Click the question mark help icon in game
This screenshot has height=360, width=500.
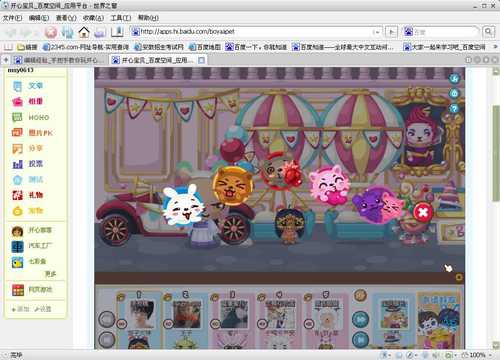454,108
